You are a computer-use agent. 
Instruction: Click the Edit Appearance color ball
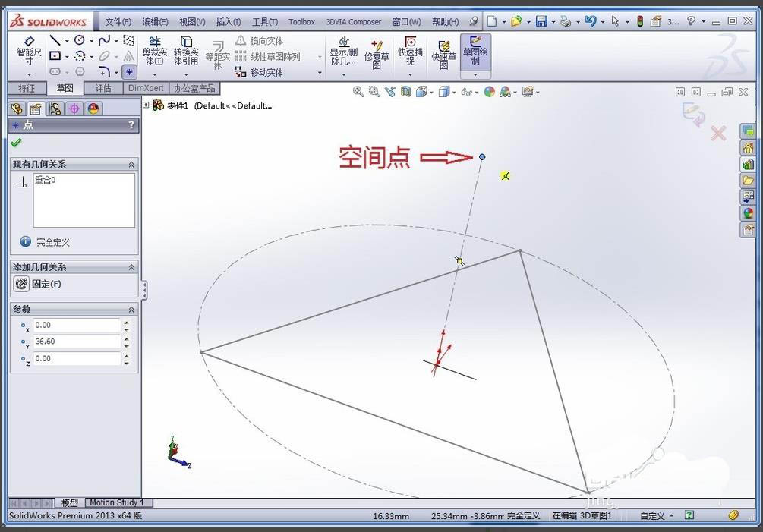pos(490,91)
